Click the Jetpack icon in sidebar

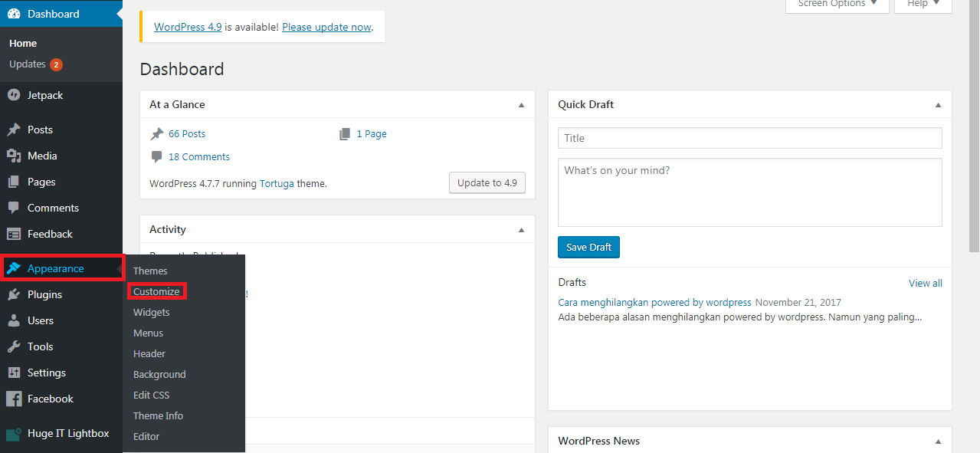coord(14,95)
